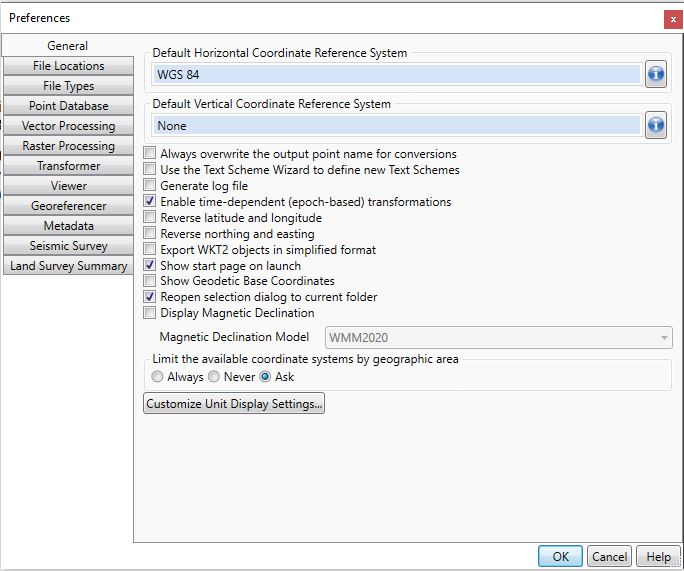Confirm preferences with OK button
This screenshot has width=684, height=571.
click(560, 557)
